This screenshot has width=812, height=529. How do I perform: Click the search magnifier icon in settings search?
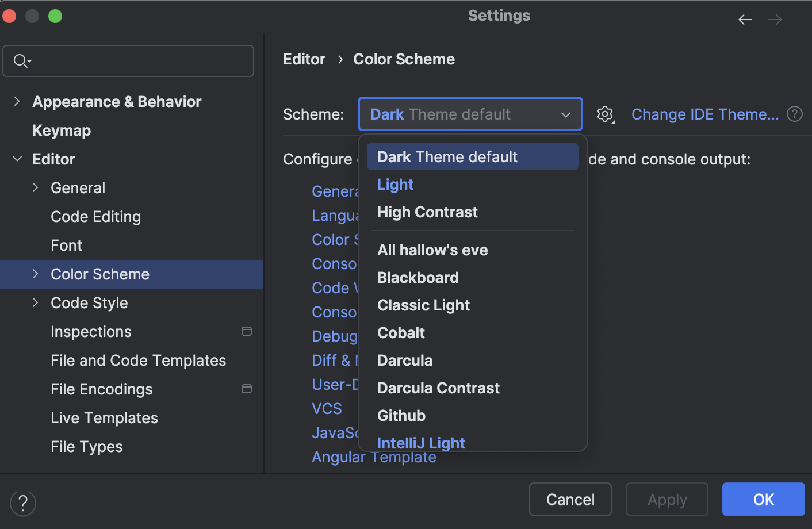coord(21,60)
